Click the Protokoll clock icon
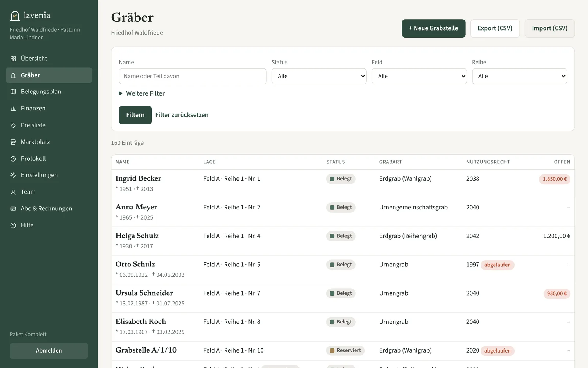588x368 pixels. tap(13, 159)
